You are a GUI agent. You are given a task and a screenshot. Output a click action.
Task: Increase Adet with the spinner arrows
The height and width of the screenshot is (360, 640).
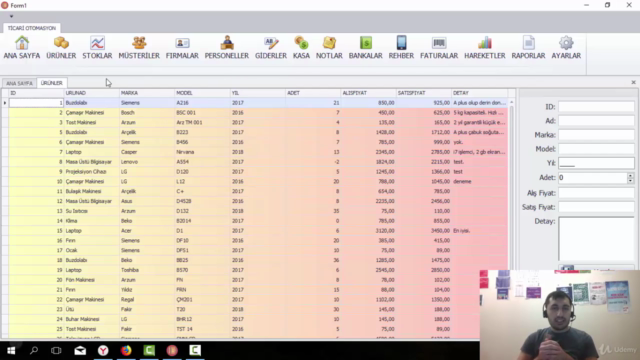click(631, 176)
